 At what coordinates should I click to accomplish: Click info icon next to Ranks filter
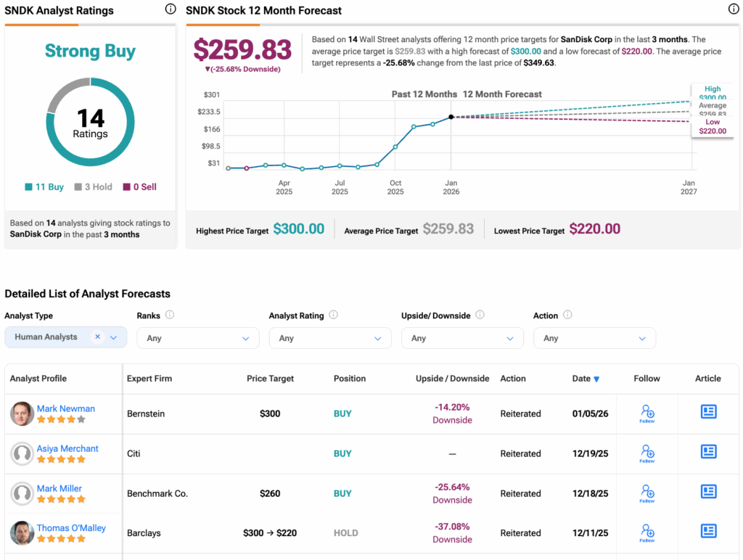tap(170, 316)
